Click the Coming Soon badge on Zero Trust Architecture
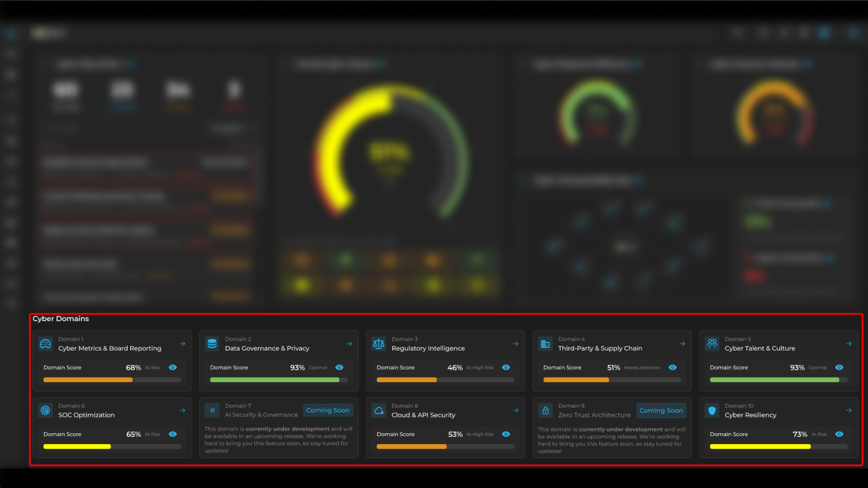 click(661, 411)
